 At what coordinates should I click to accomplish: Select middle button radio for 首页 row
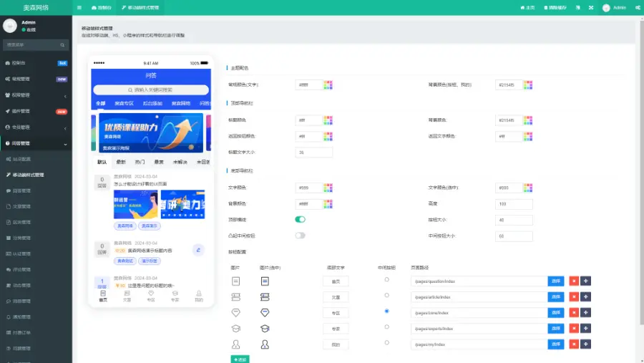387,279
